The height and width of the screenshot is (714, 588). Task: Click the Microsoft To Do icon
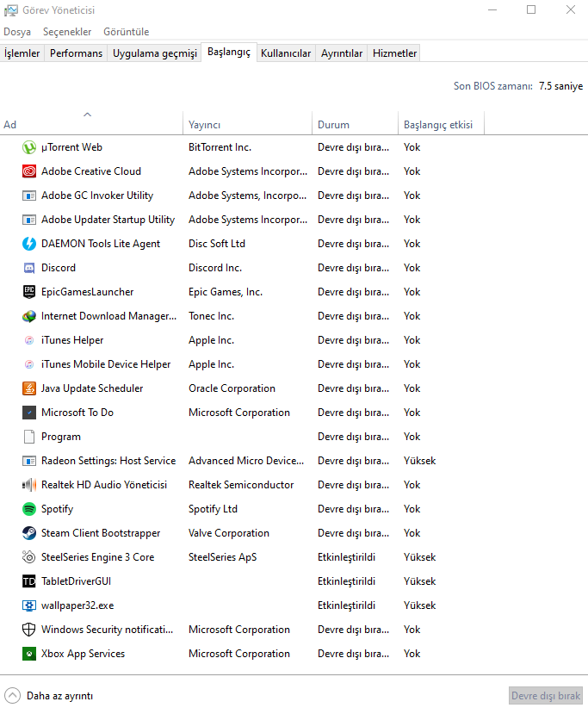[29, 413]
